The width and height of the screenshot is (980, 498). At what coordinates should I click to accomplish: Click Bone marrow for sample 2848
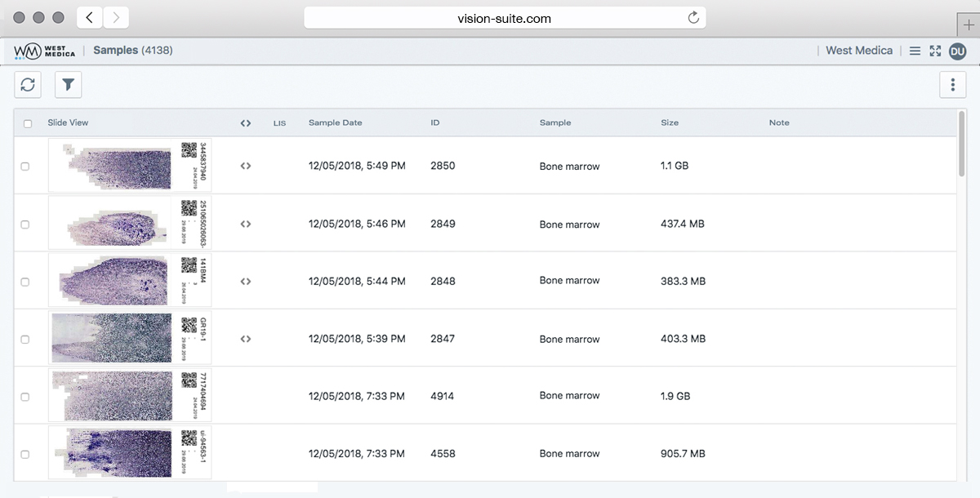click(x=569, y=280)
